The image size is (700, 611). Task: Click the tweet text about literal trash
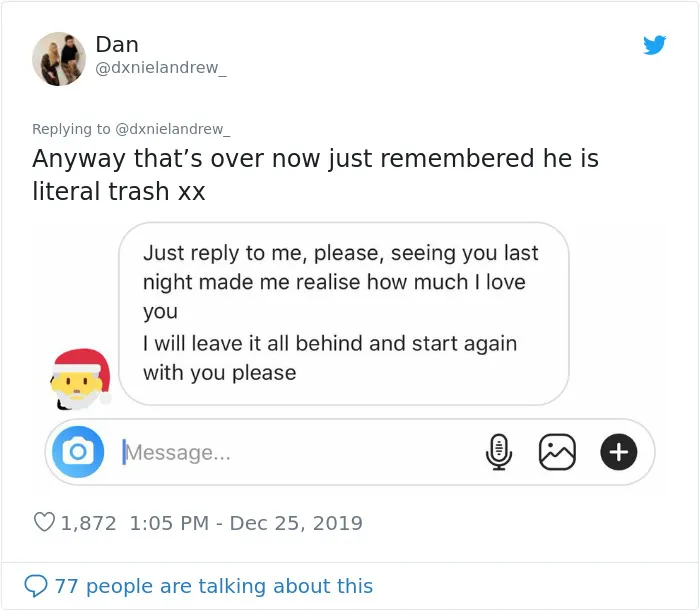tap(315, 175)
